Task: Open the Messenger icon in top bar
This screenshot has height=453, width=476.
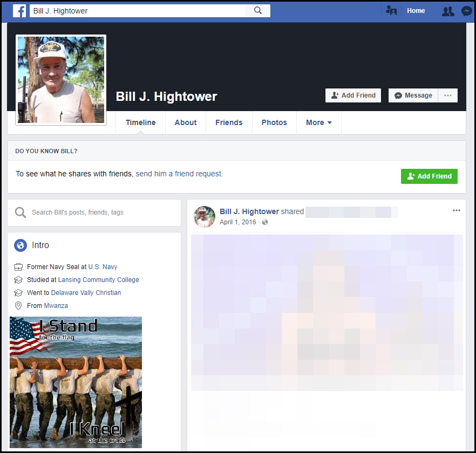Action: coord(467,11)
